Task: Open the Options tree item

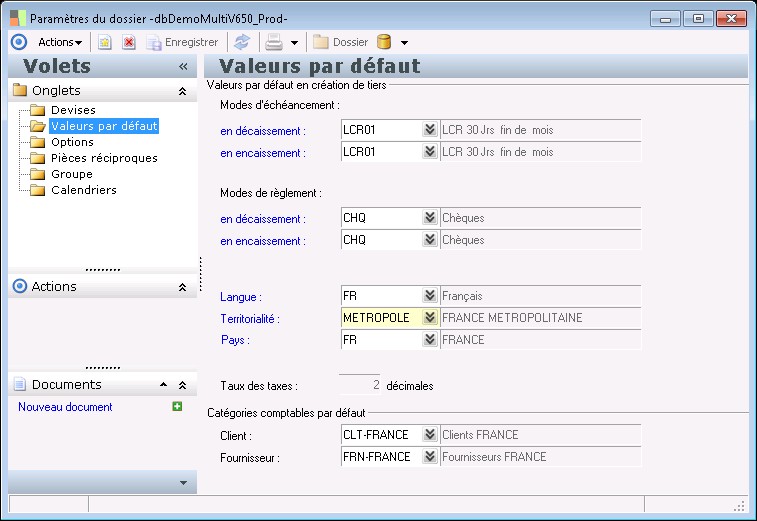Action: point(72,142)
